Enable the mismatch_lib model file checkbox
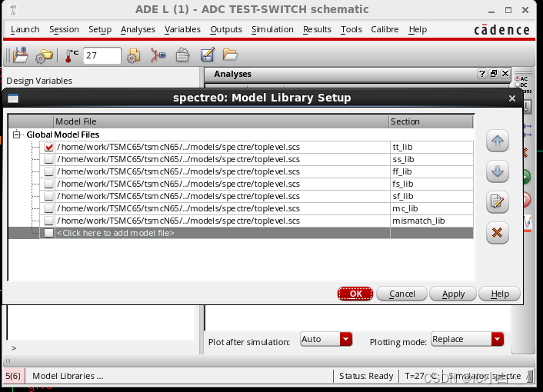 48,221
